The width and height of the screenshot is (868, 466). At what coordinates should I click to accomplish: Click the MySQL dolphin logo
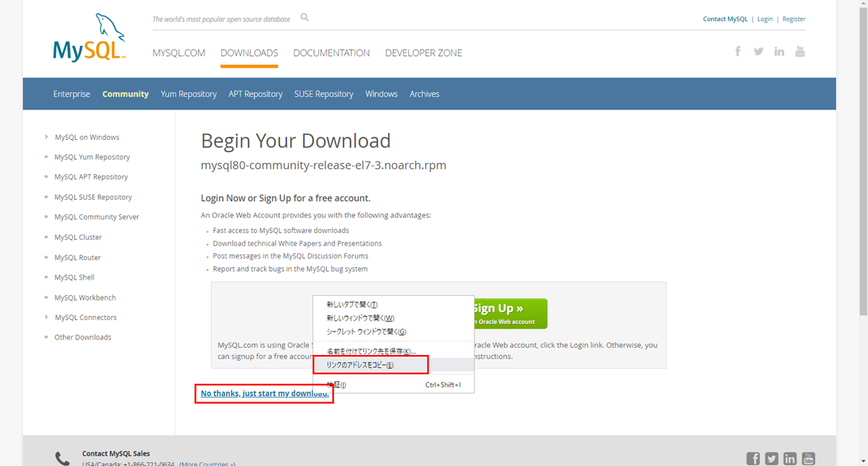point(89,37)
